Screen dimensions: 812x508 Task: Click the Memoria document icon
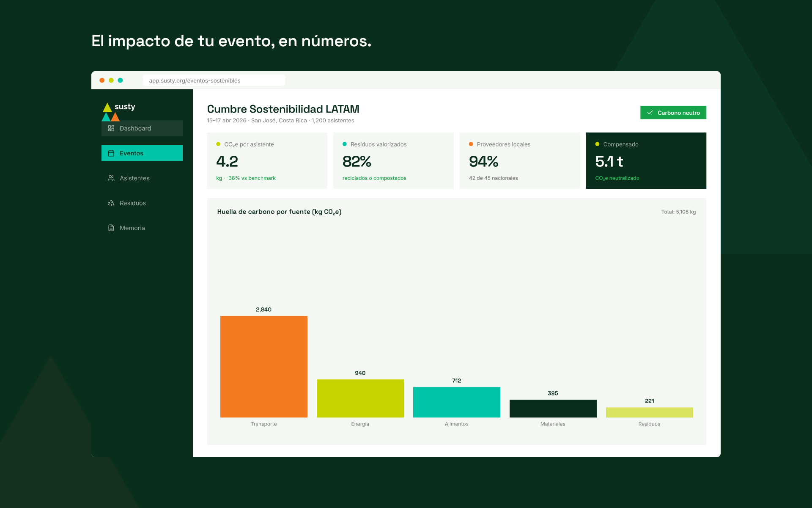pyautogui.click(x=111, y=228)
